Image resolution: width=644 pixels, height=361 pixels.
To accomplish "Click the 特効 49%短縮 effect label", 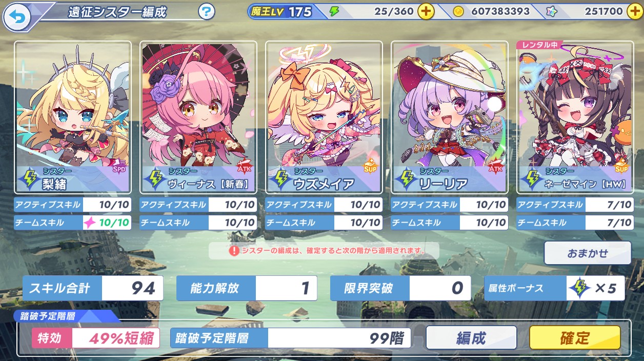I will [95, 338].
